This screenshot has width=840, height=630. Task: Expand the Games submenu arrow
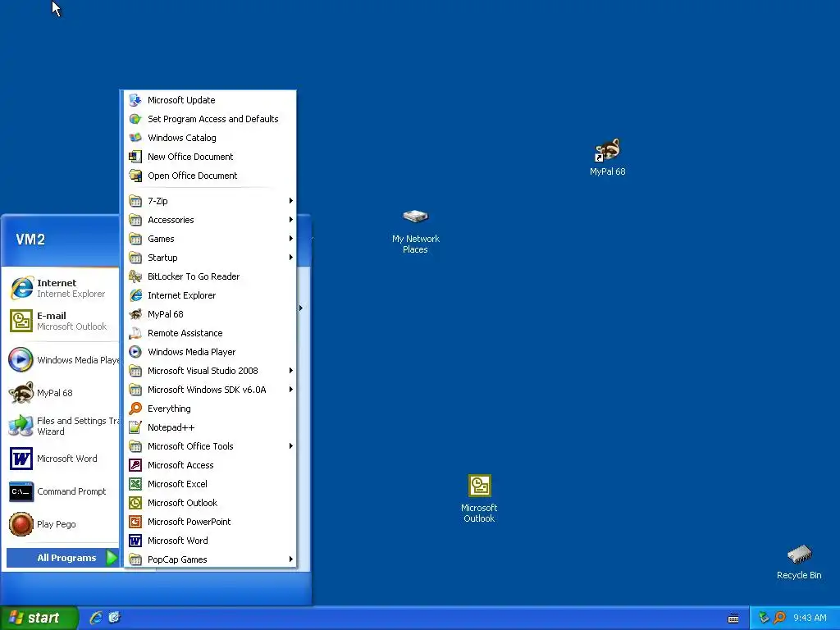291,239
